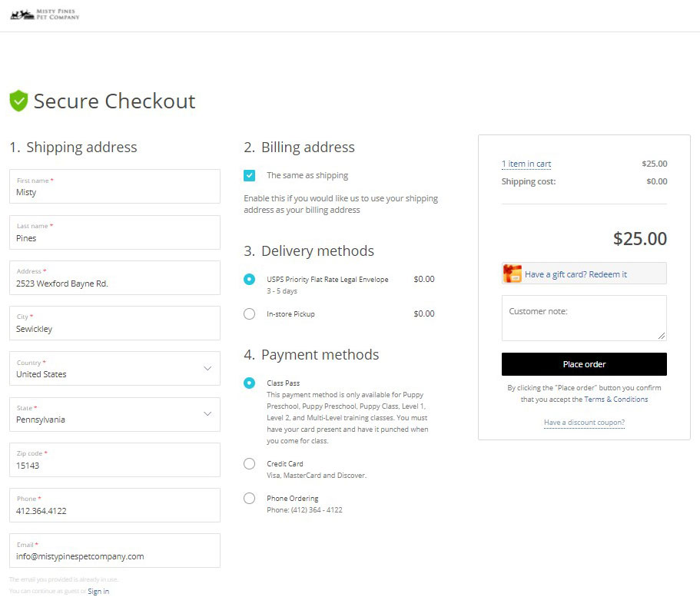Click the green secure checkout shield icon
The height and width of the screenshot is (597, 700).
18,101
